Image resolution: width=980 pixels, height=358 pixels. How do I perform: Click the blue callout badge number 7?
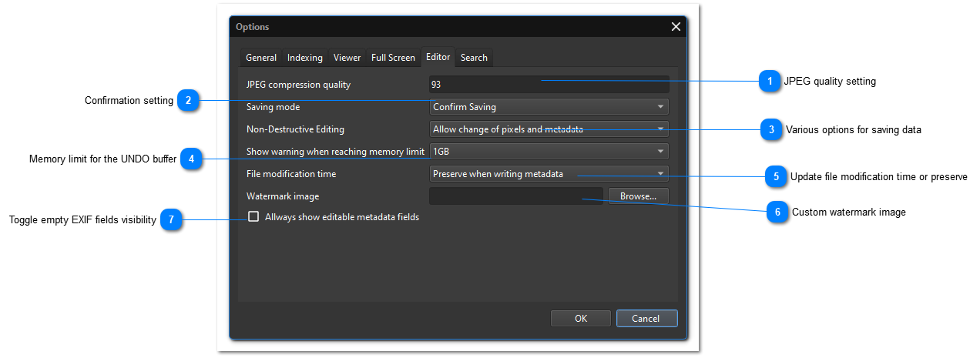pos(171,219)
